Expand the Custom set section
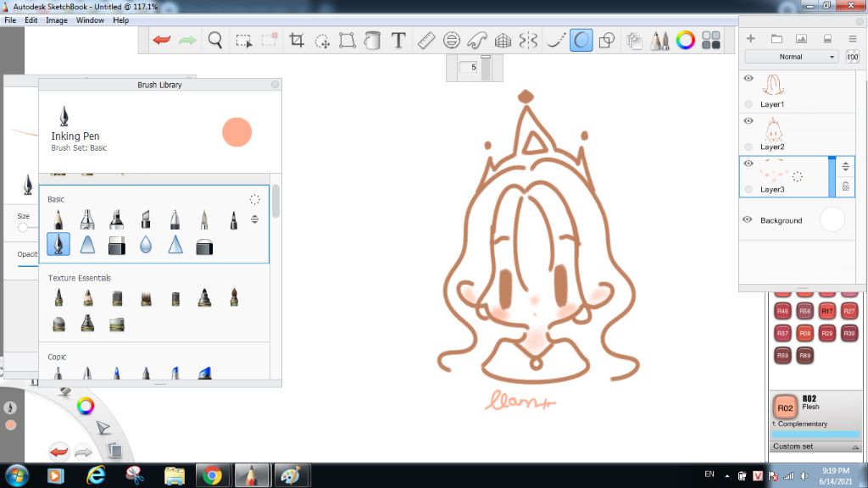Screen dimensions: 868x488 click(x=815, y=446)
